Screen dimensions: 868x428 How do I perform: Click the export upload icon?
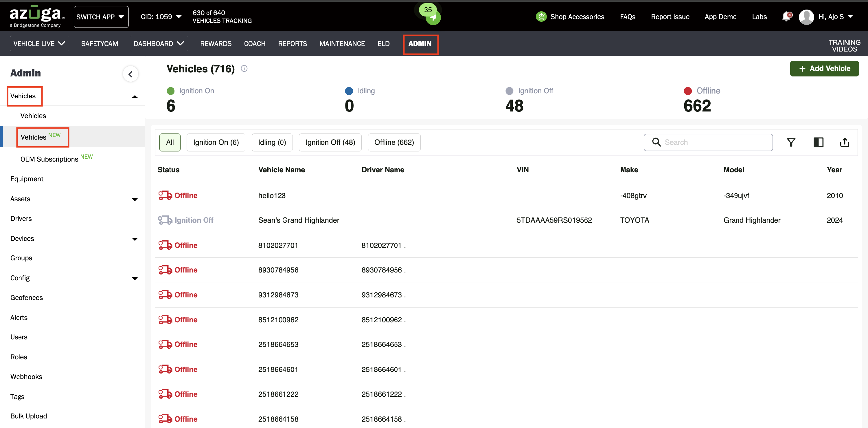(844, 142)
